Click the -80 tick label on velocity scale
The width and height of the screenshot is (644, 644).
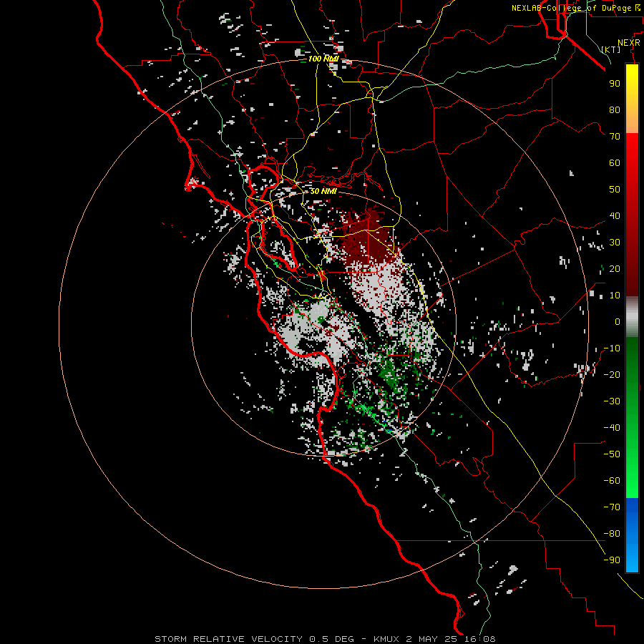[612, 534]
